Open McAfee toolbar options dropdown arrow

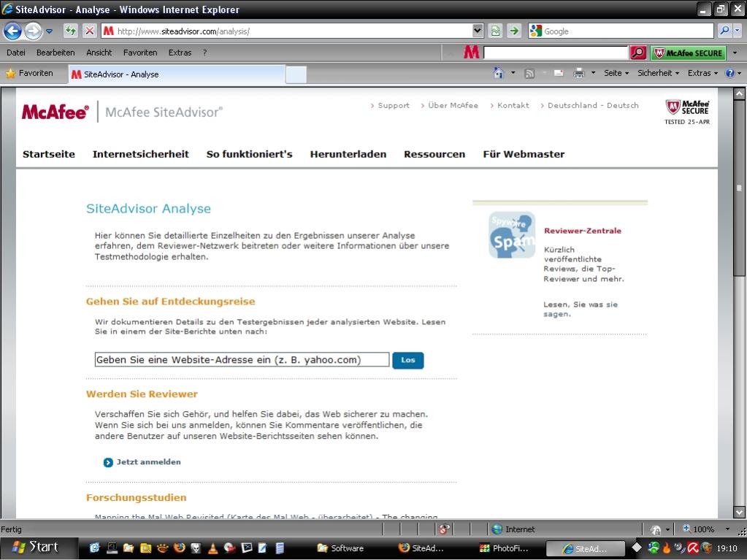point(735,53)
